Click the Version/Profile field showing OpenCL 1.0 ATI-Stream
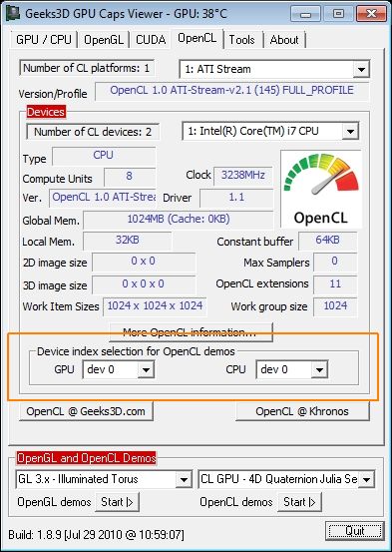Viewport: 392px width, 552px height. tap(231, 91)
